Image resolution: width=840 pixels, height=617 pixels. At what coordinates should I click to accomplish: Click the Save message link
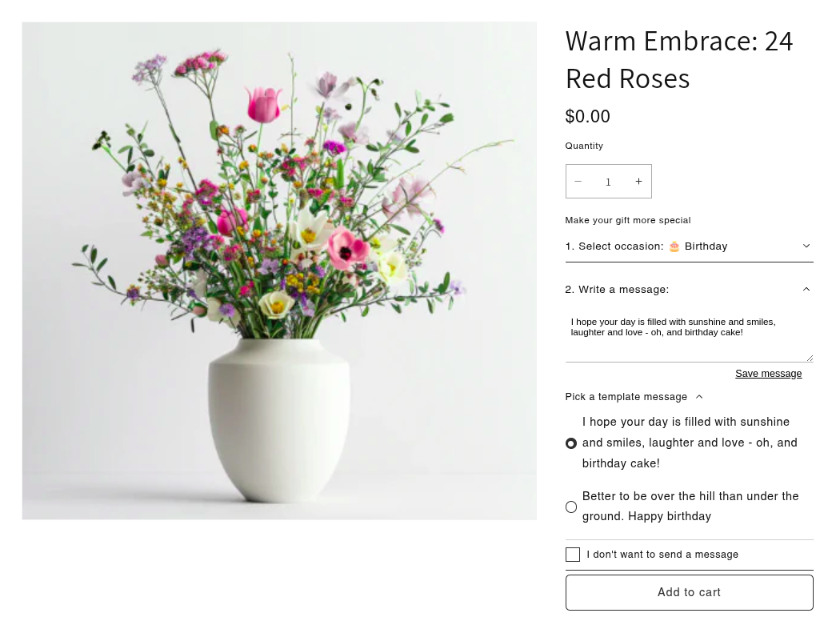point(768,374)
